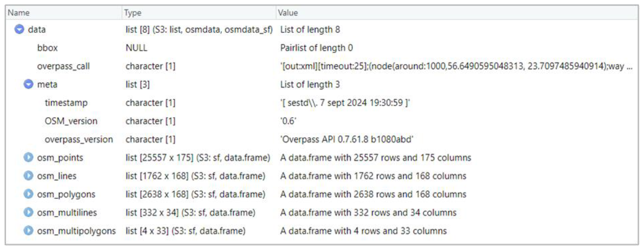Screen dimensions: 644x250
Task: Click the overpass query string value
Action: pyautogui.click(x=456, y=66)
